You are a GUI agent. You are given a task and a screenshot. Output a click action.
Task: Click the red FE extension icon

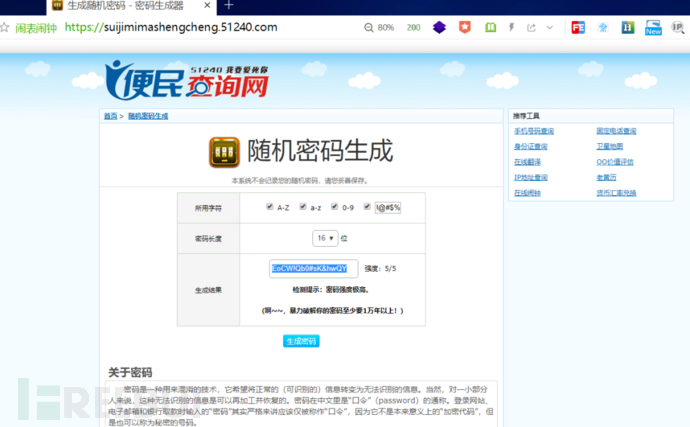[x=578, y=27]
